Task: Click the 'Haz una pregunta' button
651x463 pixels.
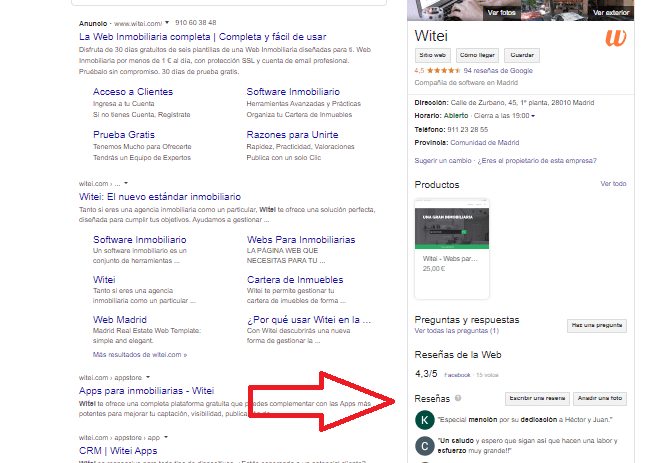Action: [x=597, y=326]
